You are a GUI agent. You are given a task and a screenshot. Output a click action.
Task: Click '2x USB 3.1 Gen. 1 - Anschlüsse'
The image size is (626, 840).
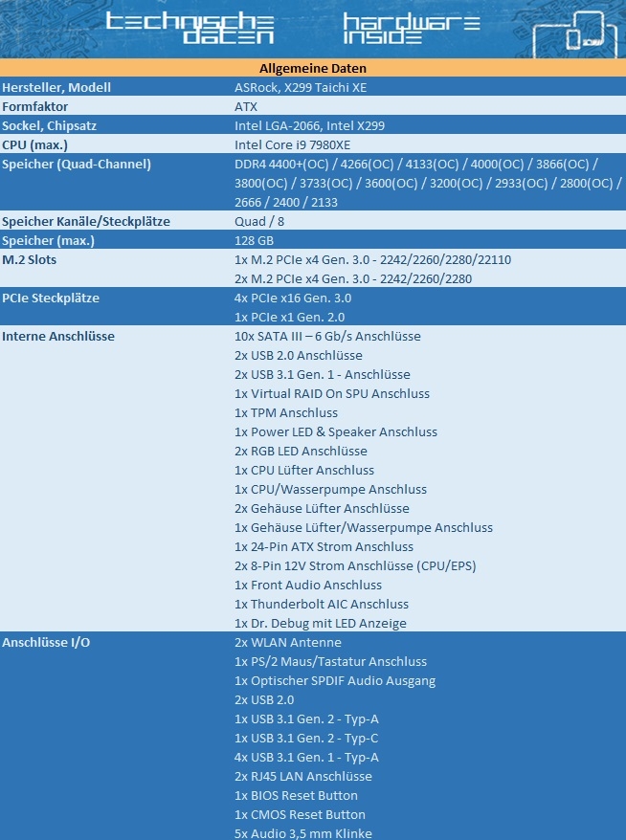click(323, 374)
